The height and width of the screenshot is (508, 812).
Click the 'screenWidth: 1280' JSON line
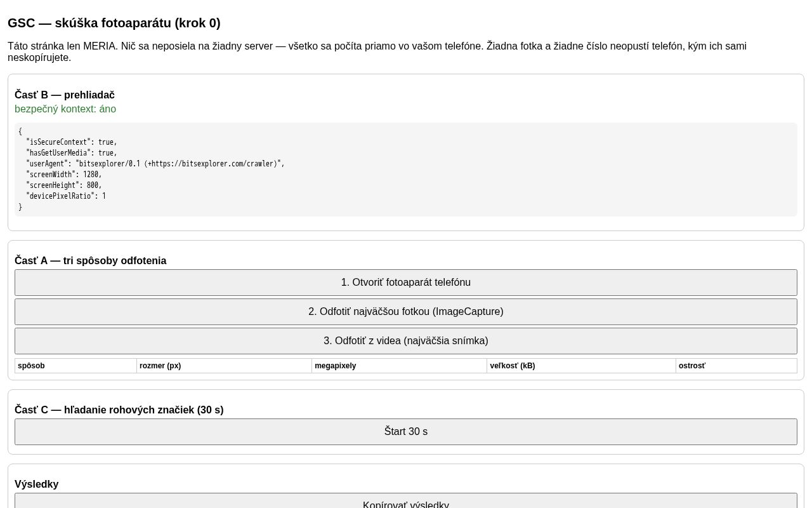coord(64,175)
